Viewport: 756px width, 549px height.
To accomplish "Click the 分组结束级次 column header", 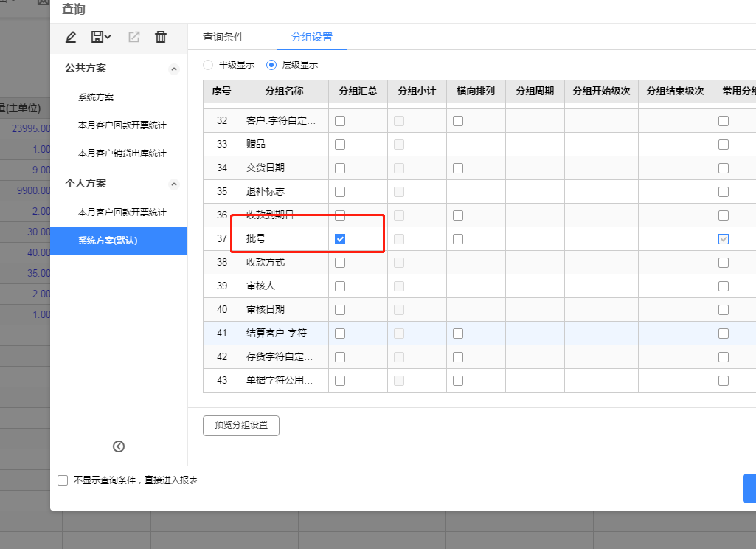I will click(x=676, y=91).
